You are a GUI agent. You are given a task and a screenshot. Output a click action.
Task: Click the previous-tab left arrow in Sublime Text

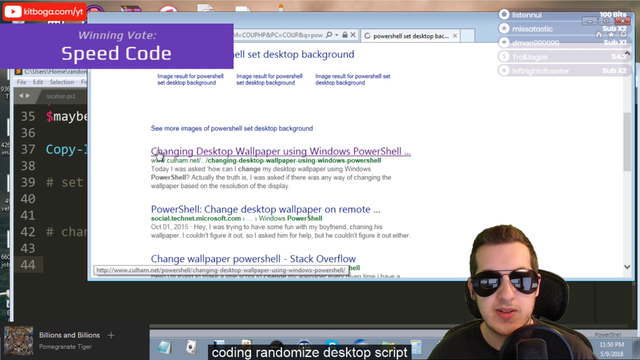coord(21,96)
